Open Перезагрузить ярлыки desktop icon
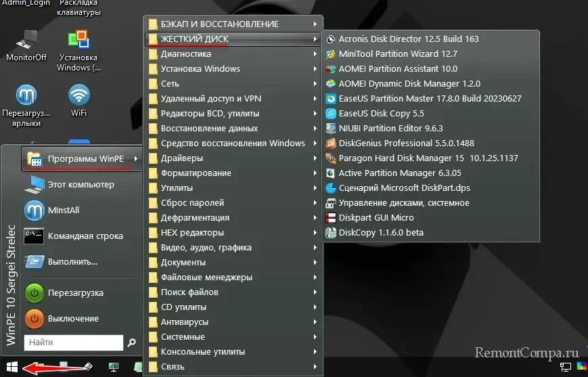Screen dimensions: 588x377 tap(26, 106)
